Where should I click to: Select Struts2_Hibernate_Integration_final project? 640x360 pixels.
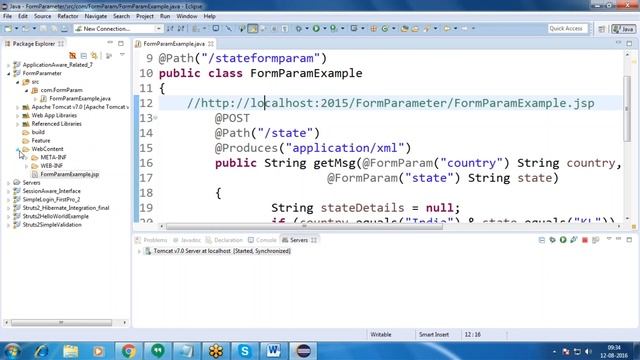tap(65, 208)
